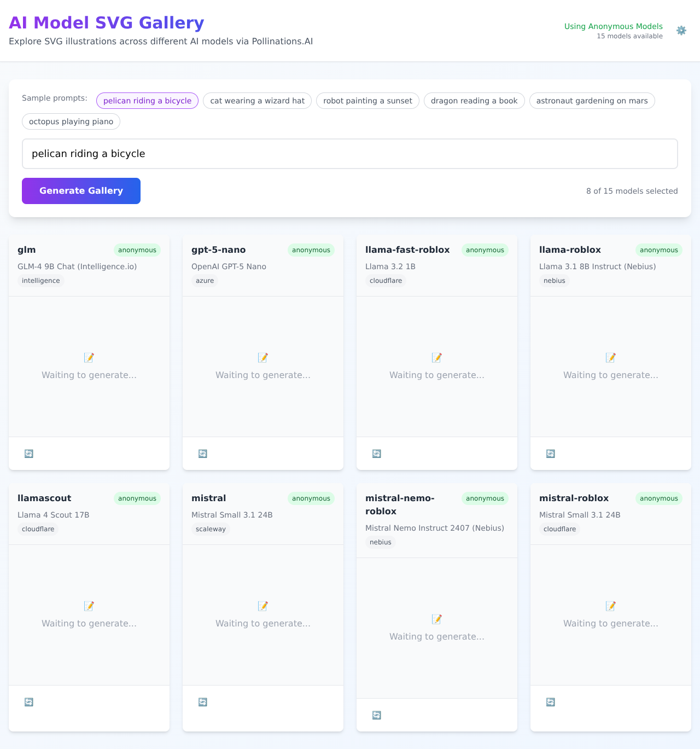This screenshot has width=700, height=749.
Task: Click the 'Using Anonymous Models' status text
Action: 613,26
